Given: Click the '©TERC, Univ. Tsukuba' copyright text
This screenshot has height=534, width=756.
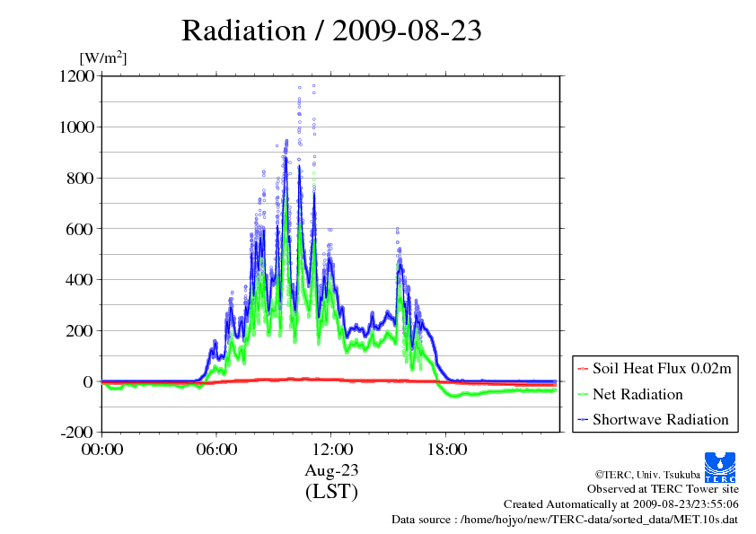Looking at the screenshot, I should 647,475.
